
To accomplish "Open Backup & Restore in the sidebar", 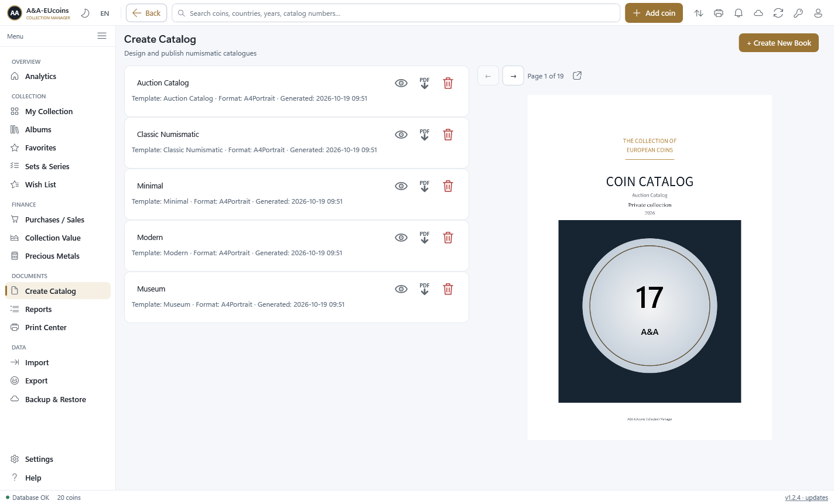I will (x=57, y=399).
